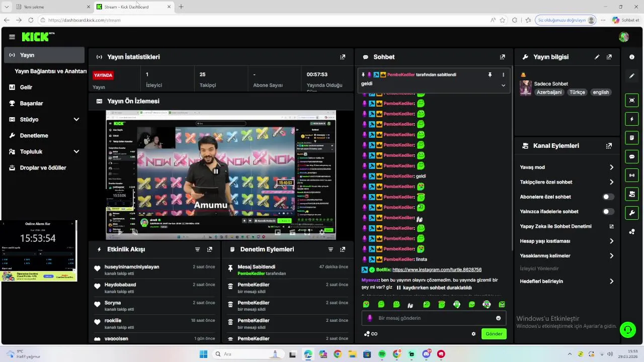The image size is (644, 362).
Task: Open Yayın Bağlantısı ve Anahtarı page
Action: [50, 71]
